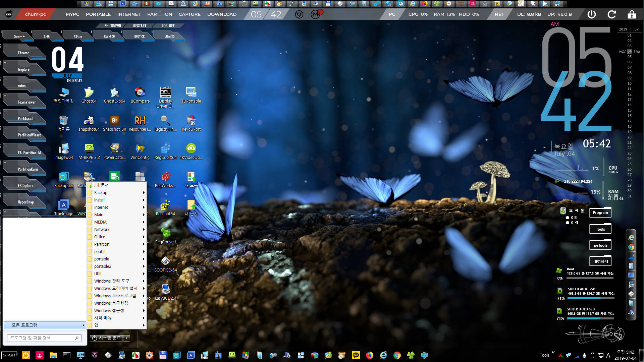Launch the 4KVideoDownloader icon
644x362 pixels.
(191, 152)
